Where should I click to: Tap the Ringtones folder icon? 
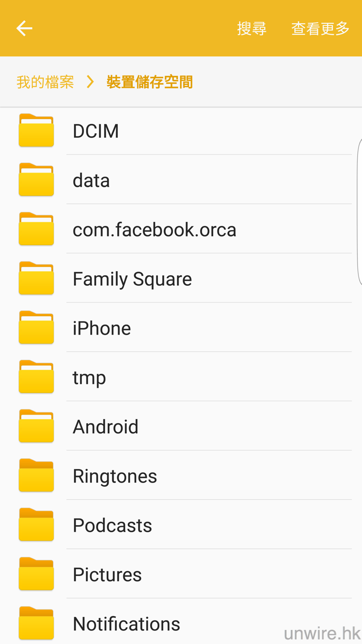[36, 476]
